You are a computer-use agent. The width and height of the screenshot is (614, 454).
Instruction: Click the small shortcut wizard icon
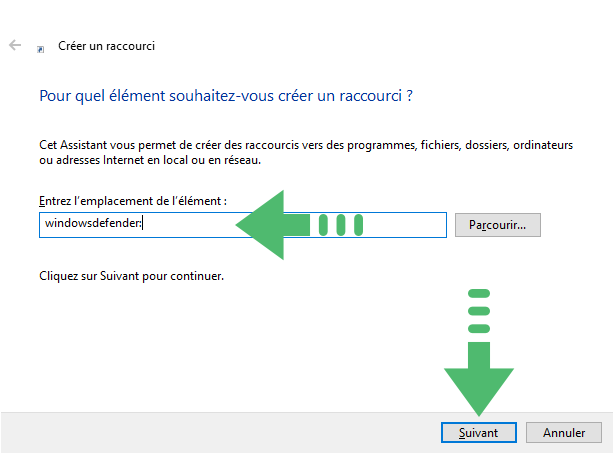(x=40, y=49)
